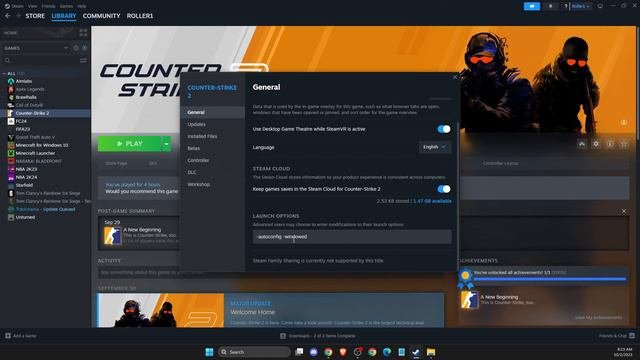Select Starfield in the game list
The width and height of the screenshot is (640, 360).
pos(24,185)
